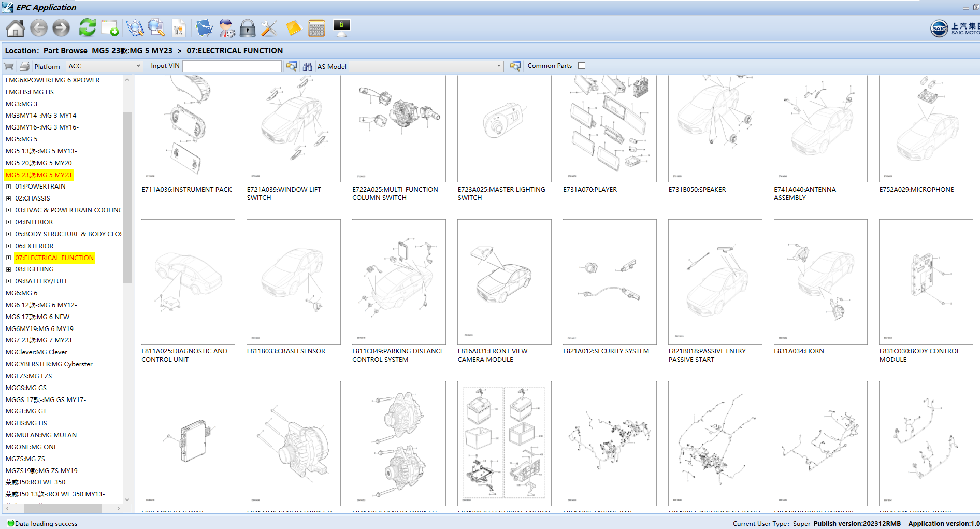The height and width of the screenshot is (529, 980).
Task: Open a new window with the new-page icon
Action: point(109,28)
